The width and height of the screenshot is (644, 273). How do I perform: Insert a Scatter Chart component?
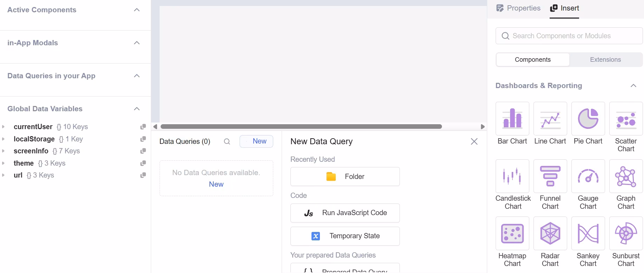[x=626, y=119]
